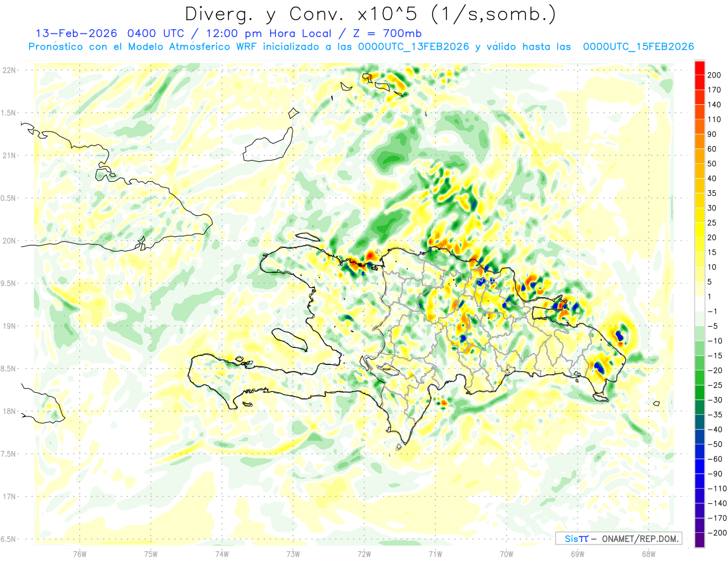Screen dimensions: 728x562
Task: Click the '70W' longitude label
Action: (507, 554)
